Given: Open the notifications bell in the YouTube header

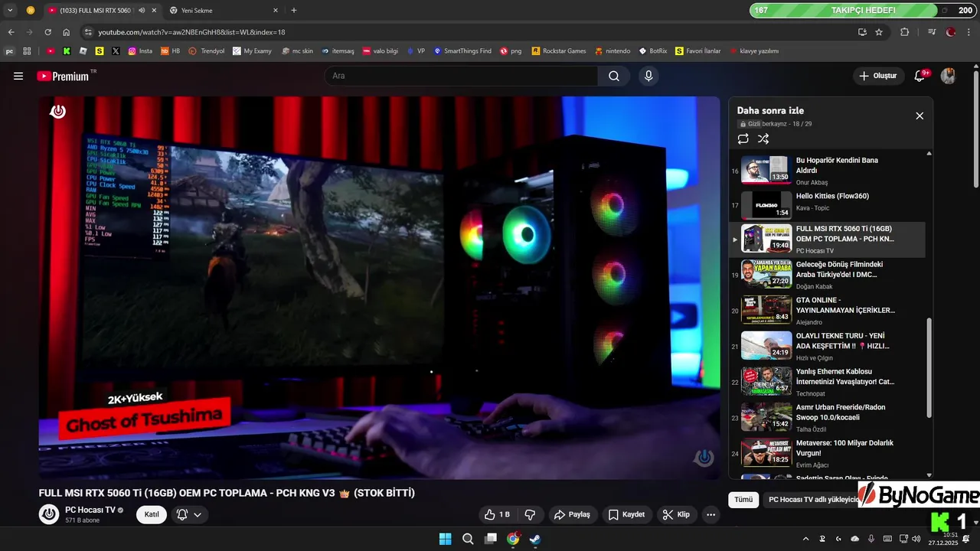Looking at the screenshot, I should click(x=920, y=76).
